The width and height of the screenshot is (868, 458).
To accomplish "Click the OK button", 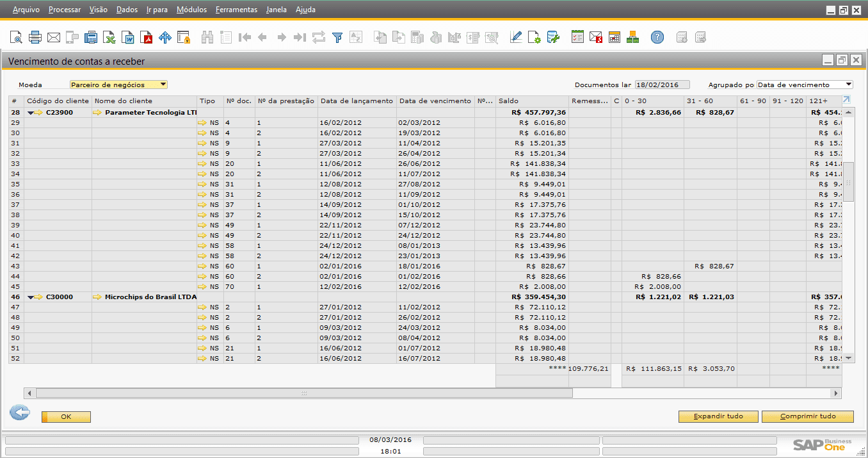I will pyautogui.click(x=66, y=417).
